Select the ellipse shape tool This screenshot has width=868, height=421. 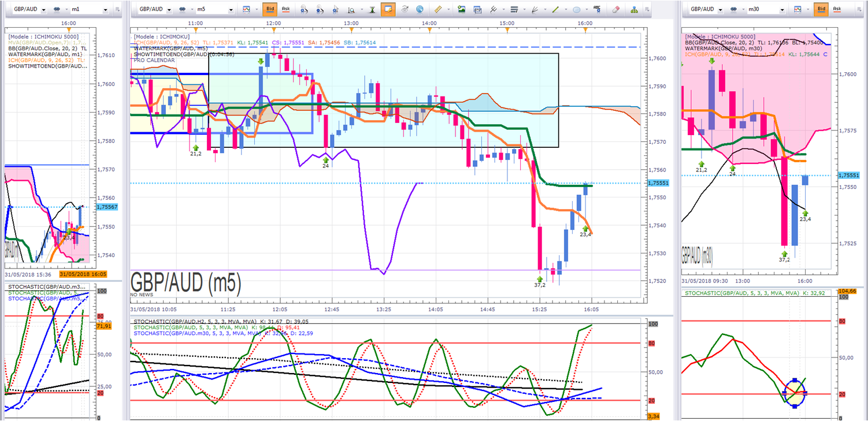(576, 9)
